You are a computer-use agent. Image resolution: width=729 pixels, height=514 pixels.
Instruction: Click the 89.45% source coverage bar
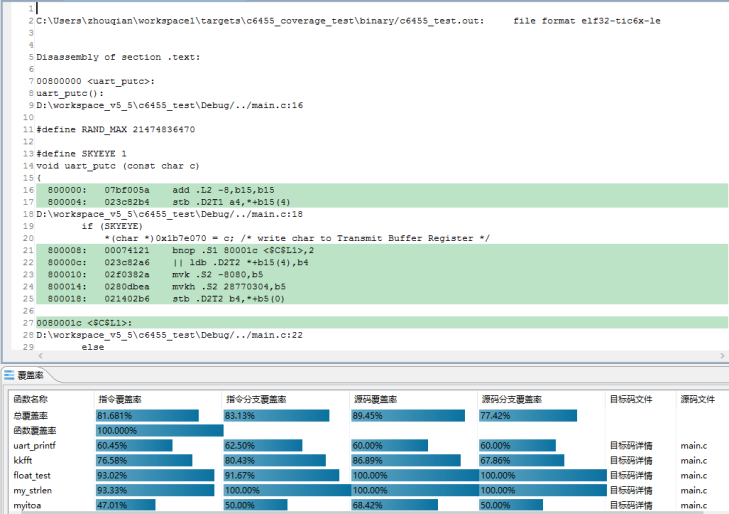pos(408,415)
